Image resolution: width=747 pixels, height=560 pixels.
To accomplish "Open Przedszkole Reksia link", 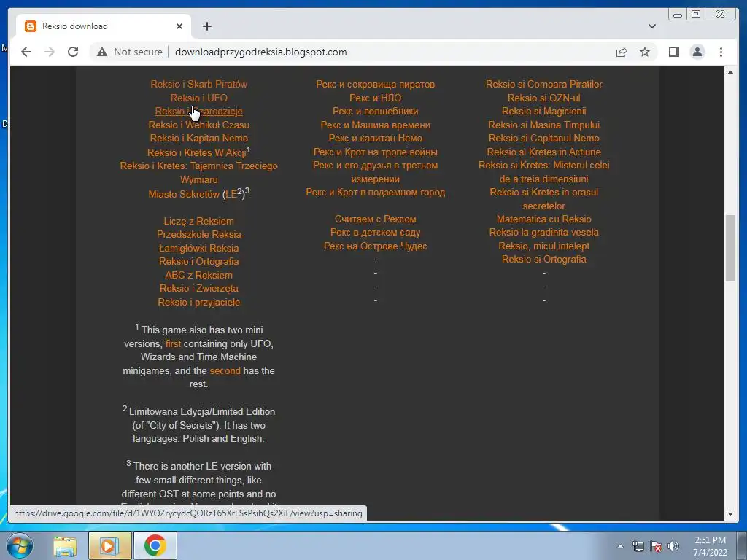I will (198, 234).
